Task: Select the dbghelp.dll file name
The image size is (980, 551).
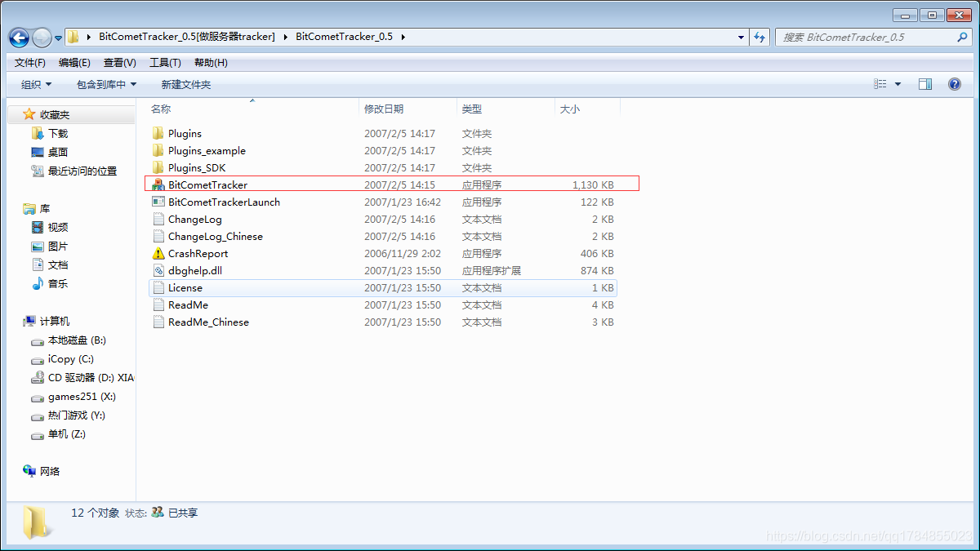Action: 195,270
